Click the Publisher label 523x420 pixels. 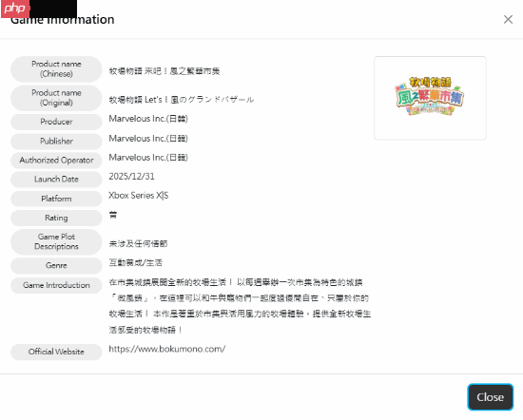56,142
